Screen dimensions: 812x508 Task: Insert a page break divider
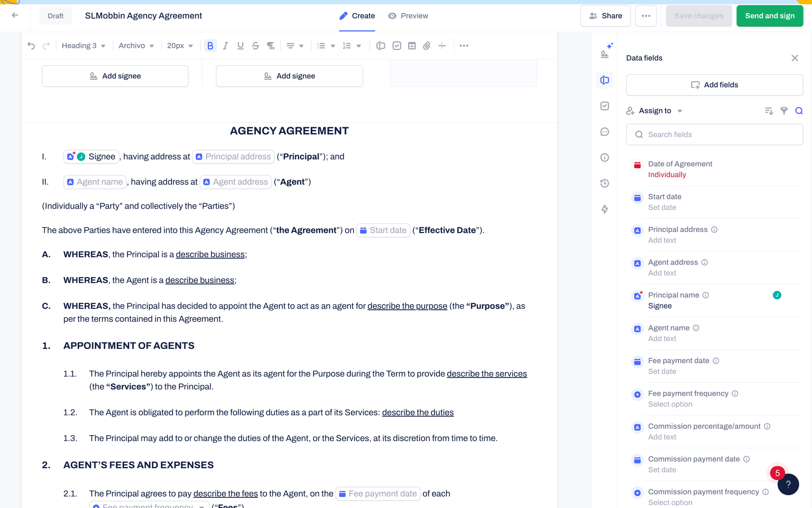point(442,46)
